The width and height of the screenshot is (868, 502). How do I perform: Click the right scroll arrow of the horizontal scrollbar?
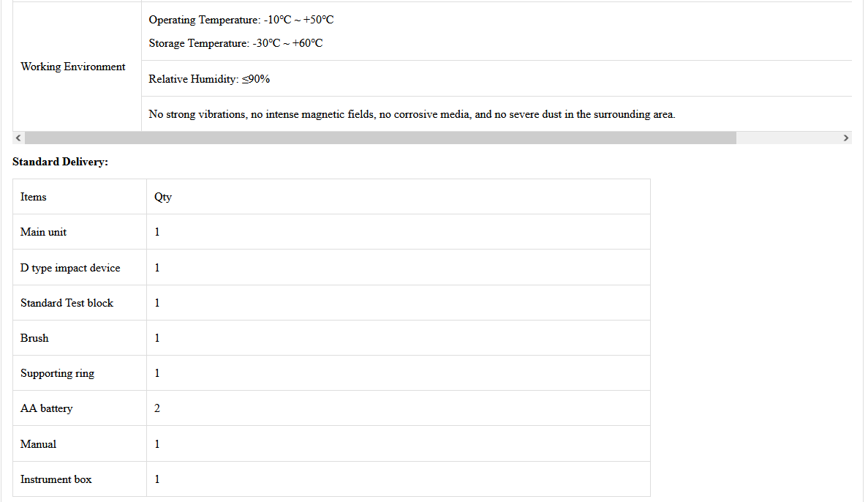(846, 138)
